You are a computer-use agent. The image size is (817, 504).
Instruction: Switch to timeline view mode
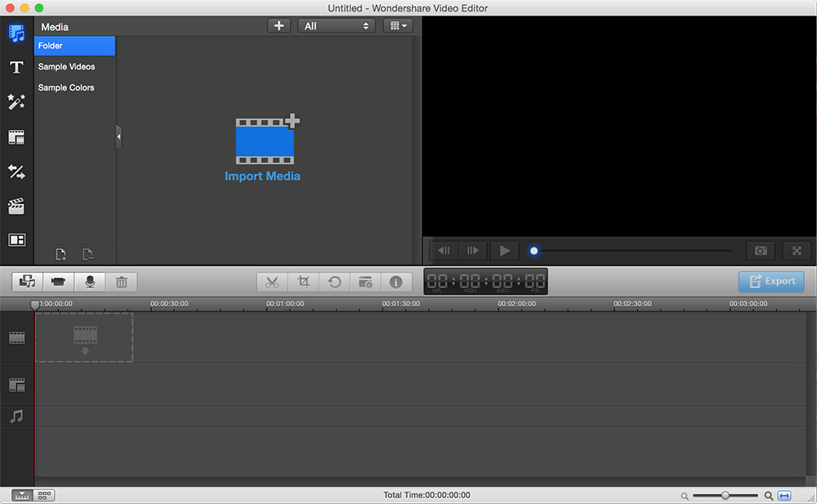[x=22, y=495]
